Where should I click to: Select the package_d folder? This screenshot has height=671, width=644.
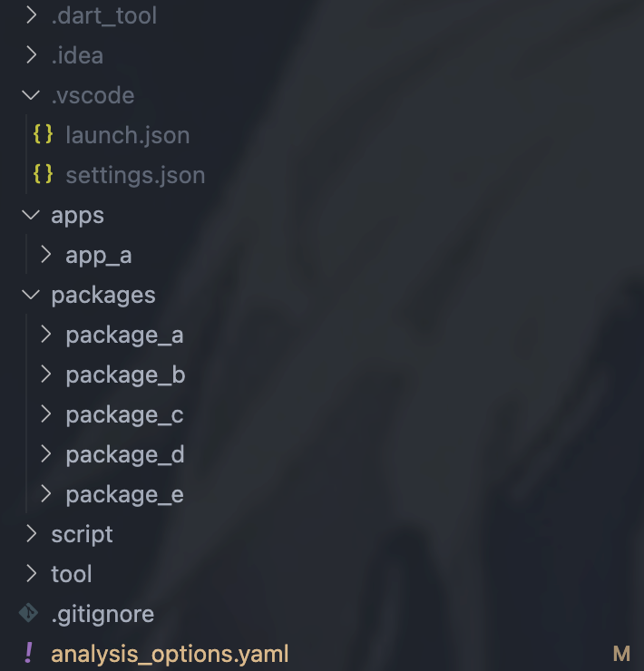pos(125,454)
